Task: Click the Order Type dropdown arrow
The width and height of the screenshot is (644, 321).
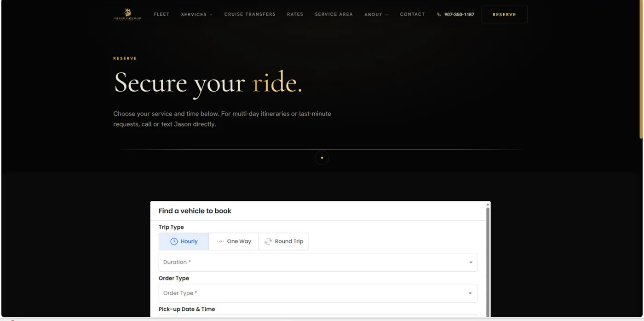Action: click(x=470, y=293)
